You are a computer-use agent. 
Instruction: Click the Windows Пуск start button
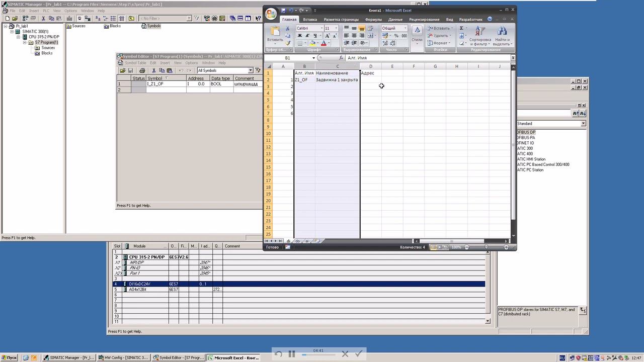pos(9,358)
